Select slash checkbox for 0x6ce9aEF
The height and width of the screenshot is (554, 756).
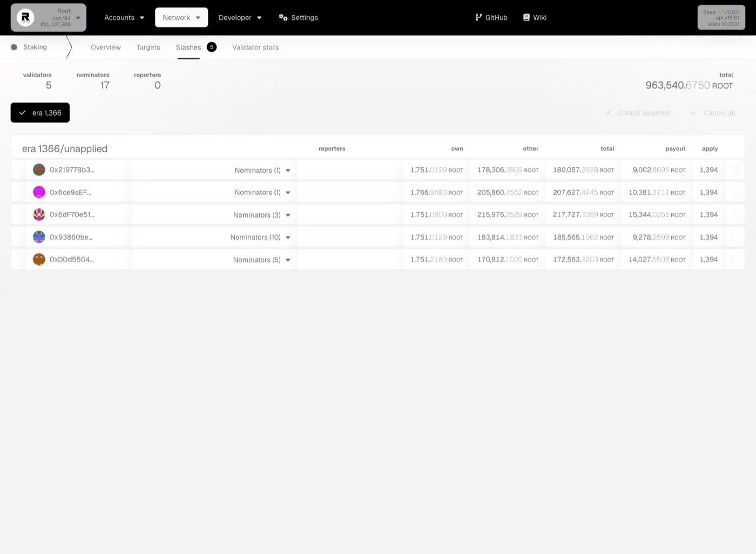(735, 192)
